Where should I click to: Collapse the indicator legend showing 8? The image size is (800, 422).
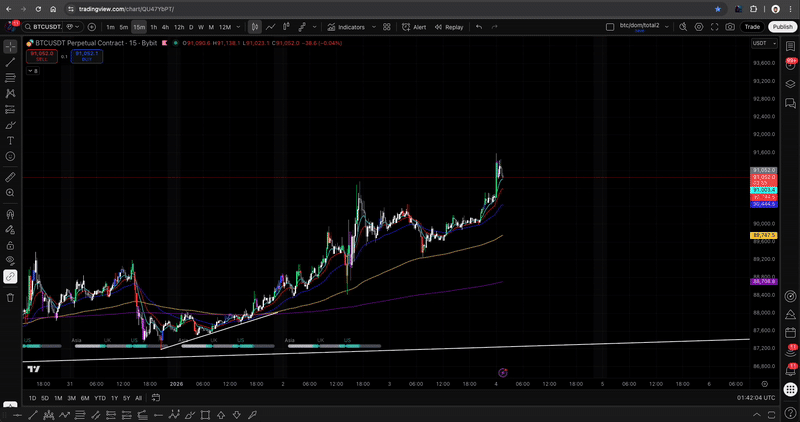click(x=33, y=71)
